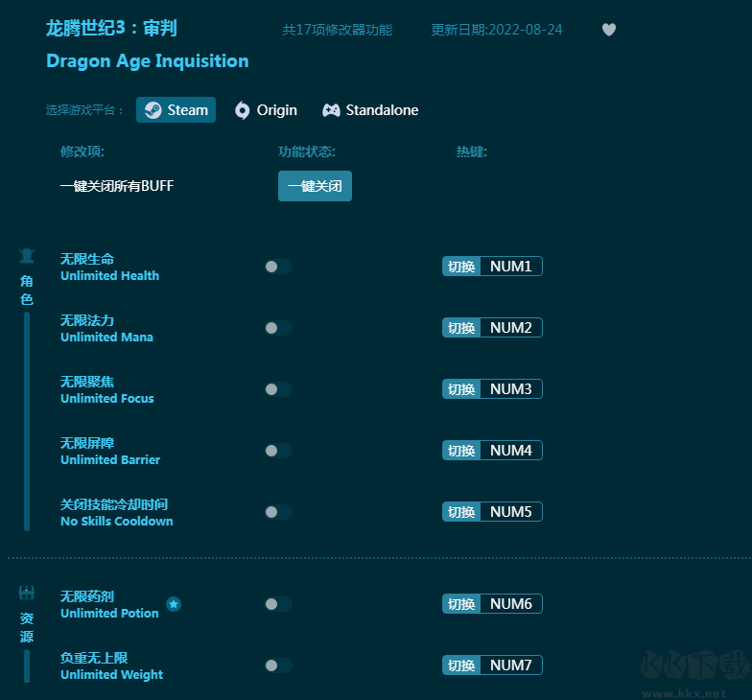Click the Unlimited Health label

point(109,276)
